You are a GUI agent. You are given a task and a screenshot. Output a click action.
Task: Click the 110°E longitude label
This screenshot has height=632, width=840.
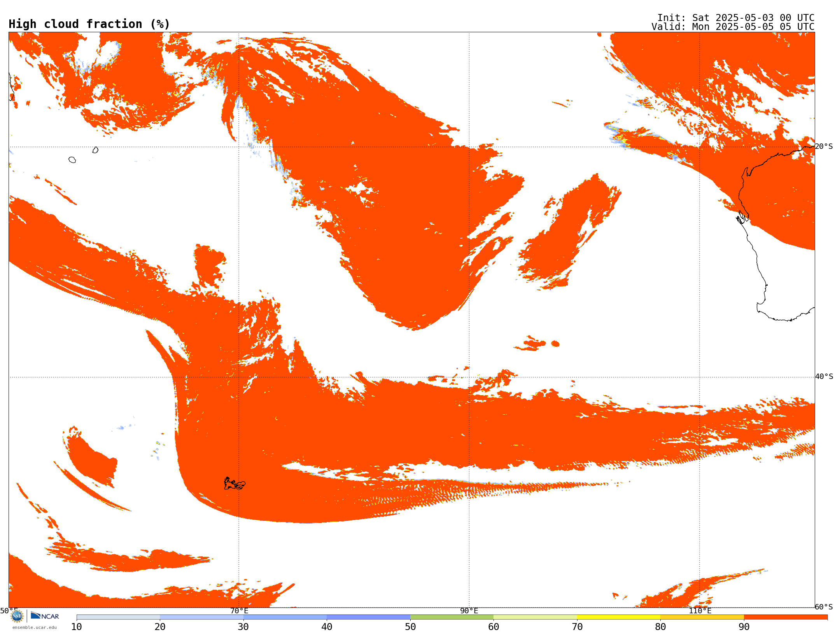click(700, 611)
